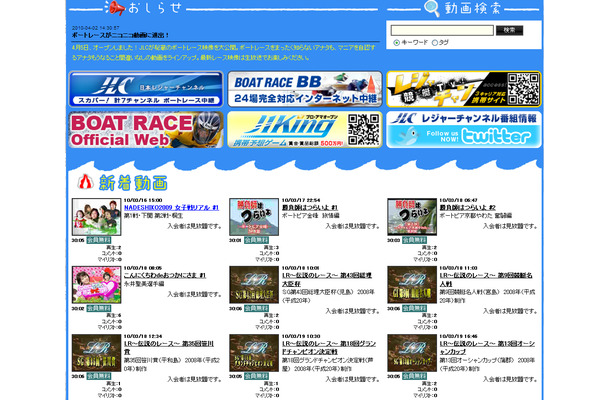610x400 pixels.
Task: Click the 勝負師はつらいよ #1 thumbnail
Action: pos(254,217)
